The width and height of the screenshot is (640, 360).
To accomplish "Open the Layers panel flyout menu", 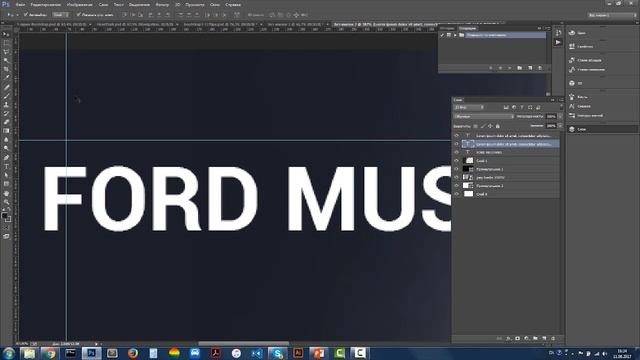I will [561, 100].
